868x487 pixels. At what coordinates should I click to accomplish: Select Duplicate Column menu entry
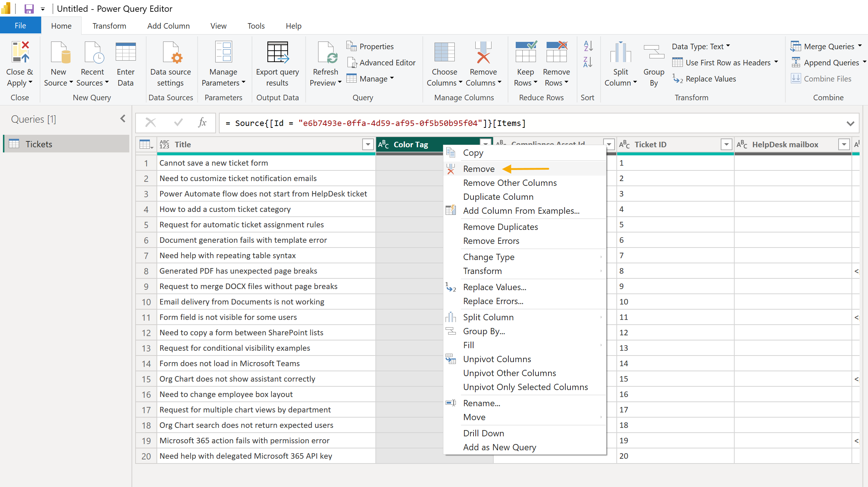point(525,197)
